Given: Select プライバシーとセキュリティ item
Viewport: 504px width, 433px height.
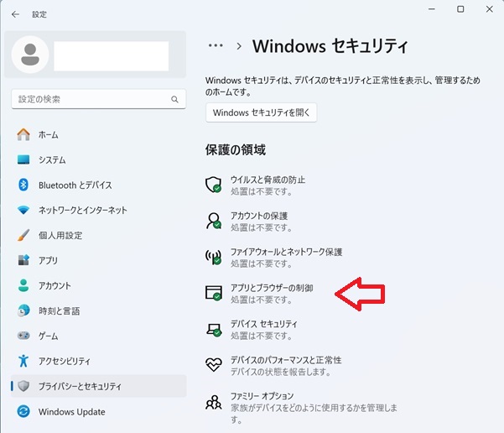Looking at the screenshot, I should (x=98, y=386).
